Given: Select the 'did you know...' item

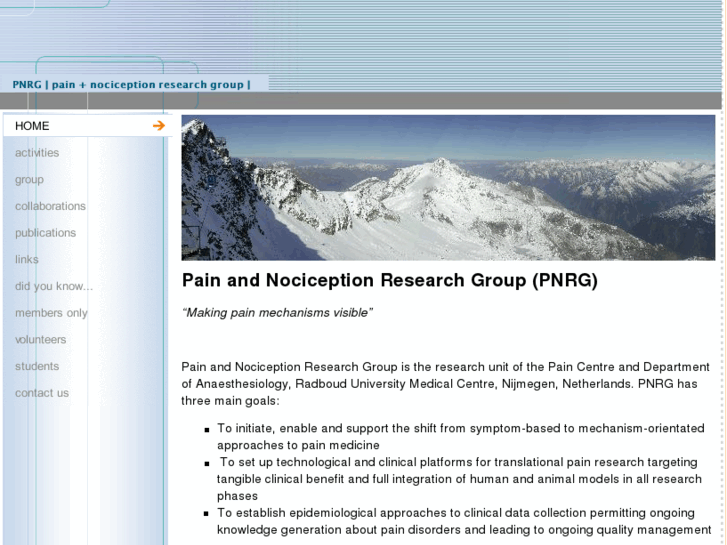Looking at the screenshot, I should pos(54,286).
